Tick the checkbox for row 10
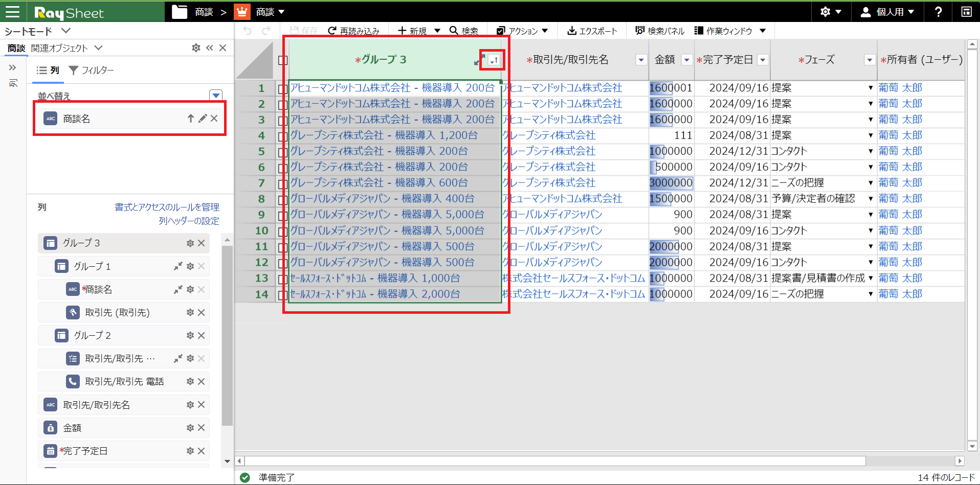Viewport: 980px width, 485px height. coord(282,232)
